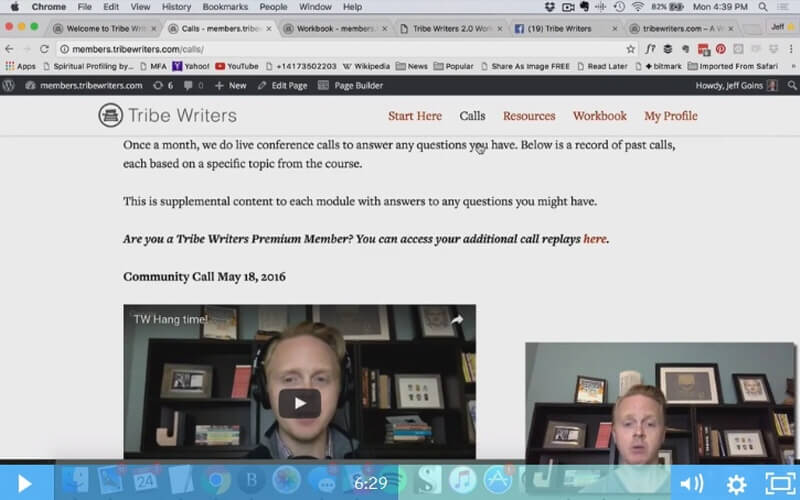Open Spotlight search in the menu bar
This screenshot has width=800, height=500.
point(763,7)
